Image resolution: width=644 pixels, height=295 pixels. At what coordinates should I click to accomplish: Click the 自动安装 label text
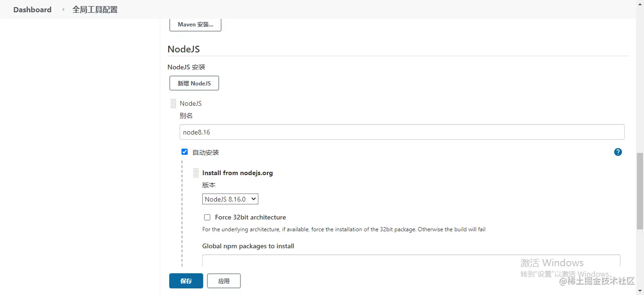(x=206, y=152)
